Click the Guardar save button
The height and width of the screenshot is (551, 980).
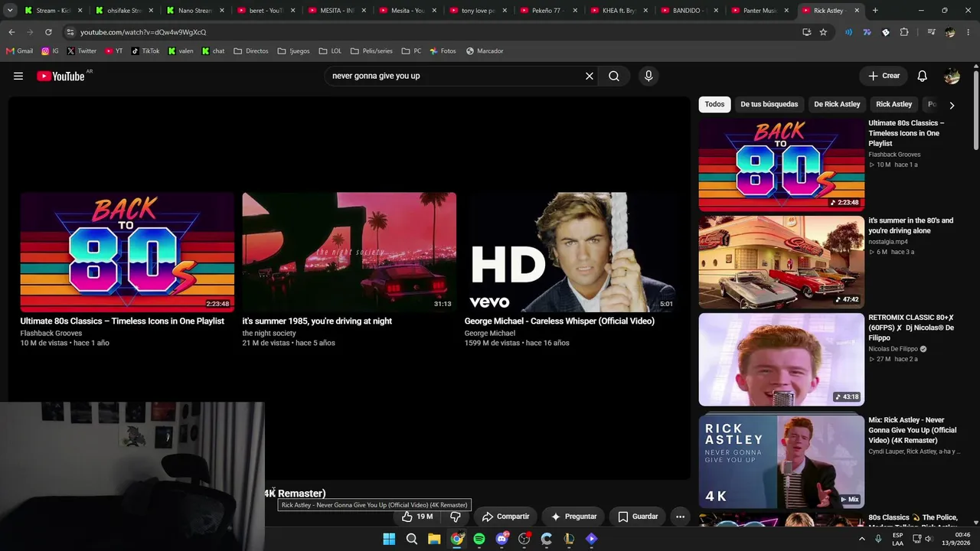[638, 517]
